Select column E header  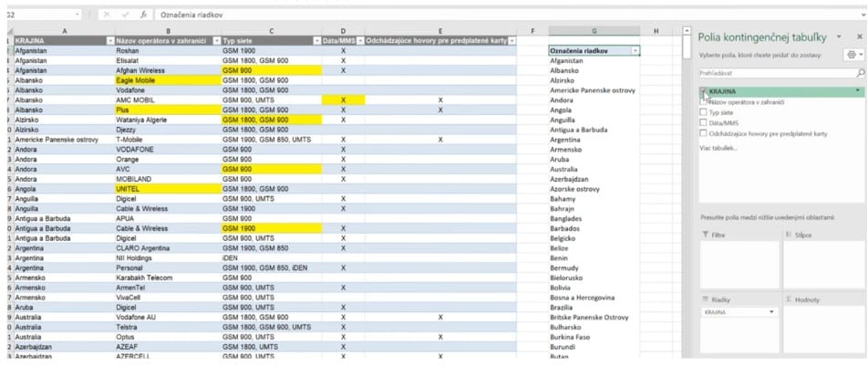click(440, 31)
